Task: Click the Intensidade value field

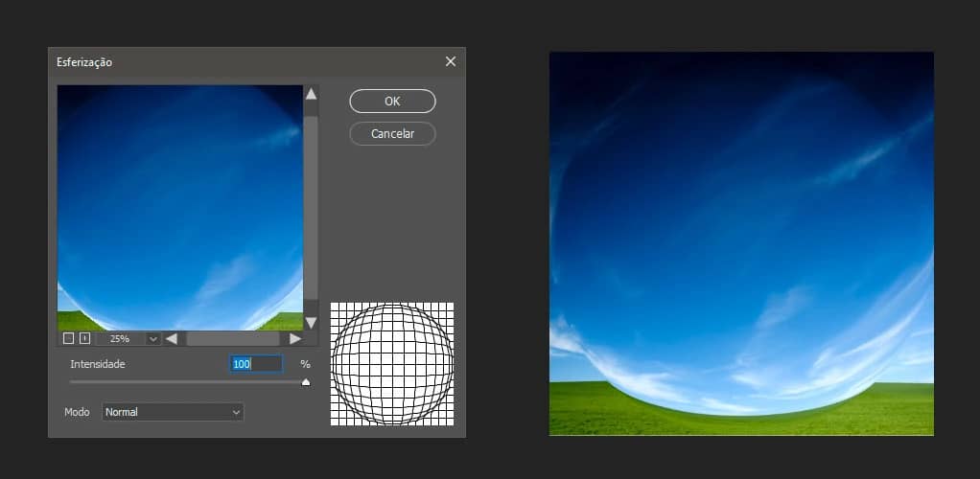Action: click(256, 364)
